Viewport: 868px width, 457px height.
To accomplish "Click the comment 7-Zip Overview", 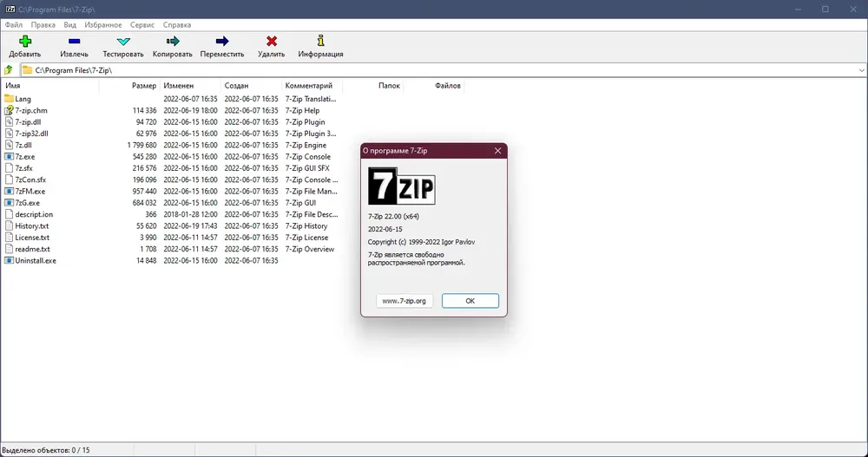I will click(310, 249).
